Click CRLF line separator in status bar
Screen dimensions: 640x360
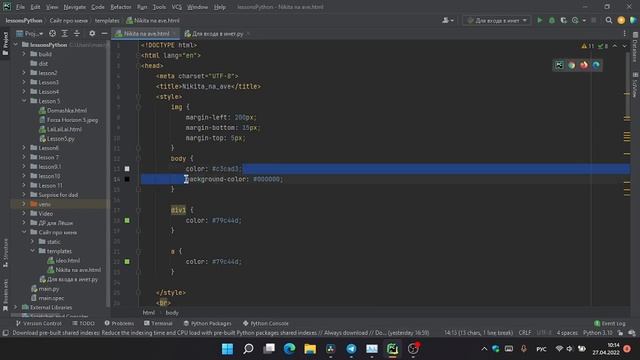[x=525, y=333]
